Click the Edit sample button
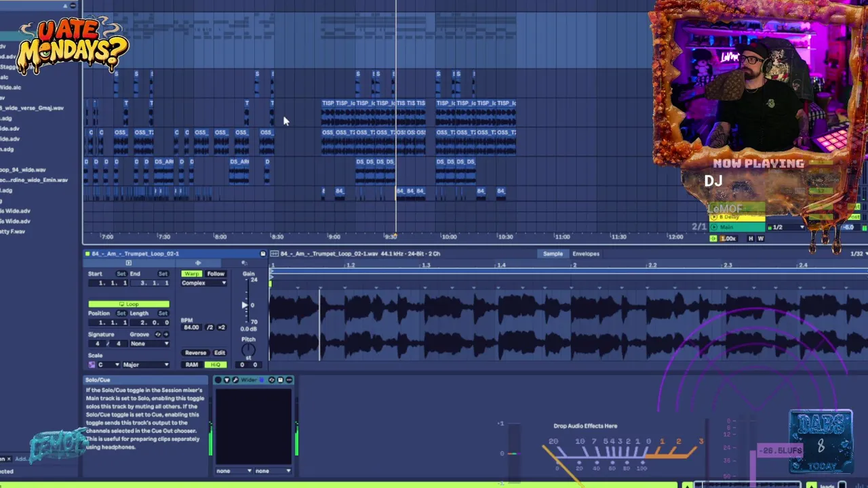868x488 pixels. click(x=220, y=353)
